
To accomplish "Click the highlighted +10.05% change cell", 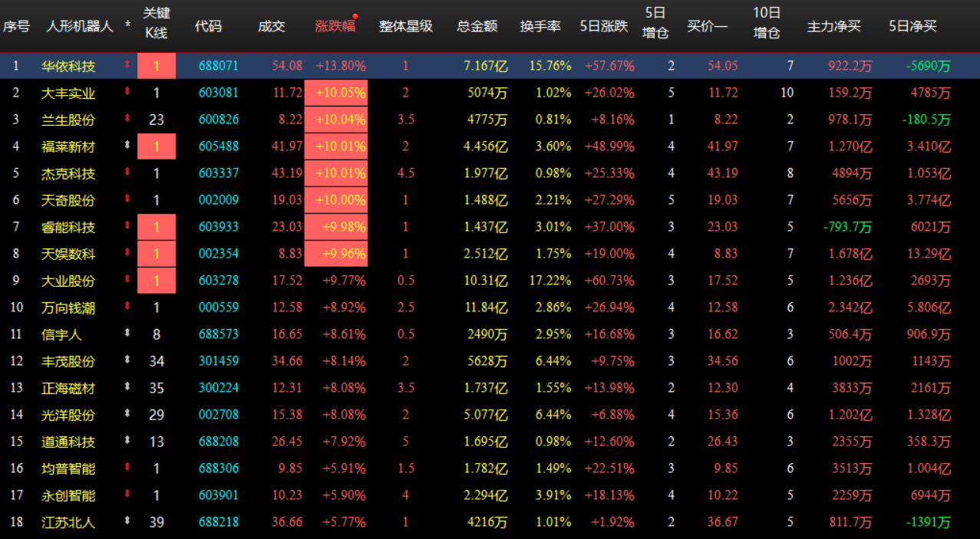I will pyautogui.click(x=336, y=93).
